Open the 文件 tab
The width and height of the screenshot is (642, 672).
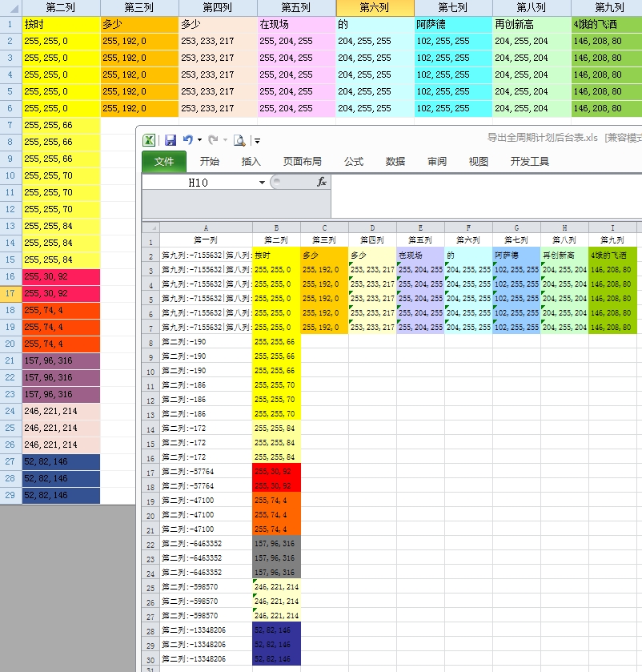(x=164, y=162)
